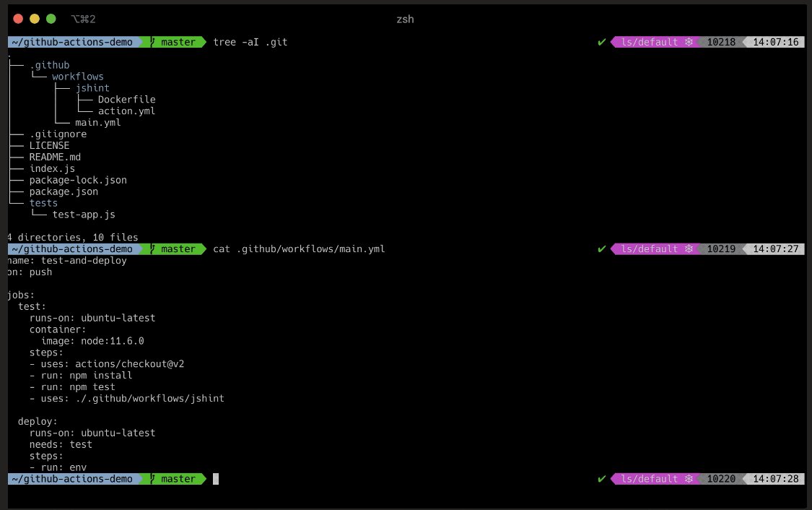Screen dimensions: 812x510
Task: Click the 'needs: test' line
Action: pos(61,445)
